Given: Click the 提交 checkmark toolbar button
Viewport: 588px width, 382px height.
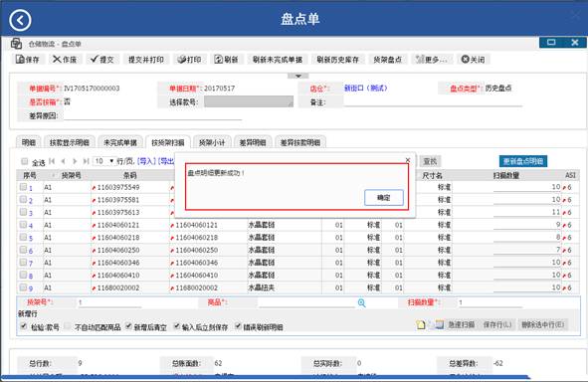Looking at the screenshot, I should (102, 60).
